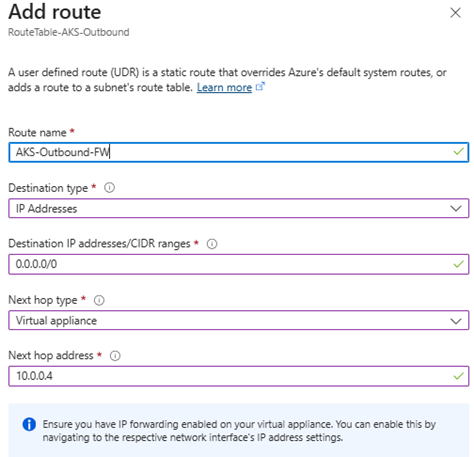Viewport: 474px width, 457px height.
Task: Show info for Destination IP addresses/CIDR ranges
Action: 212,244
